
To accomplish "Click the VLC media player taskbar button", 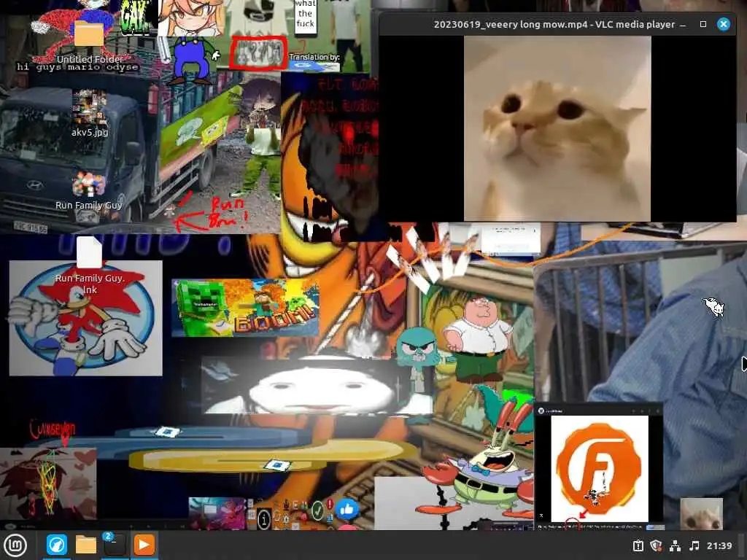I will point(144,545).
